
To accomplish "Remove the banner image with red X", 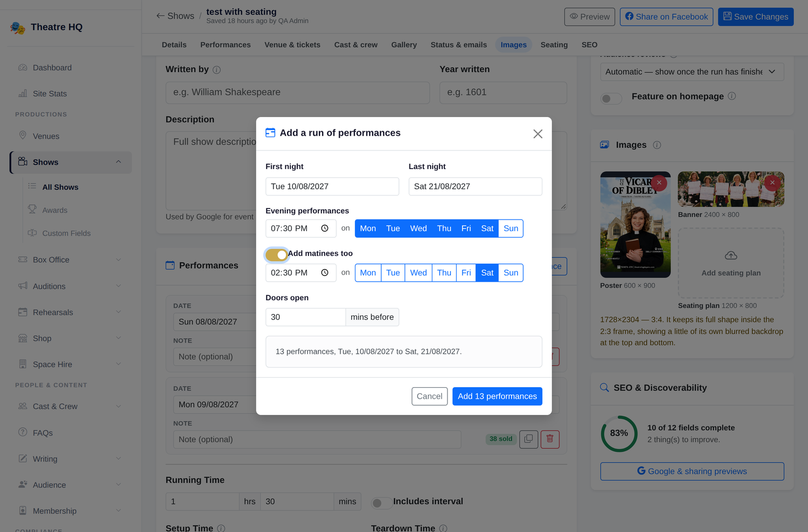I will (x=772, y=183).
